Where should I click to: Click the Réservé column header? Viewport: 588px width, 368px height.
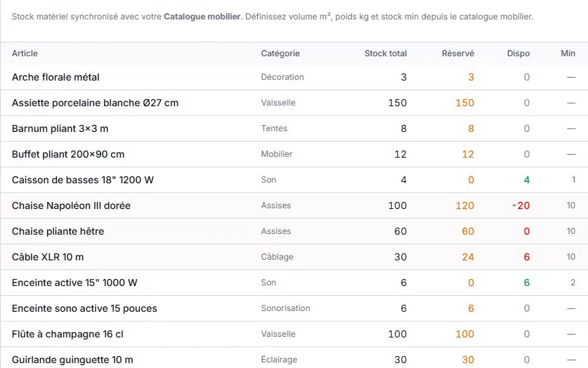pos(458,53)
